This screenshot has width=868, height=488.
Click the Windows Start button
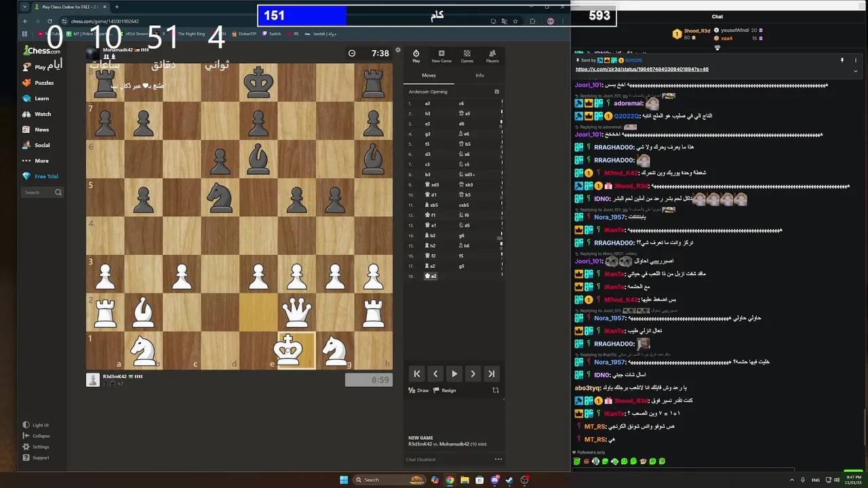[x=344, y=480]
